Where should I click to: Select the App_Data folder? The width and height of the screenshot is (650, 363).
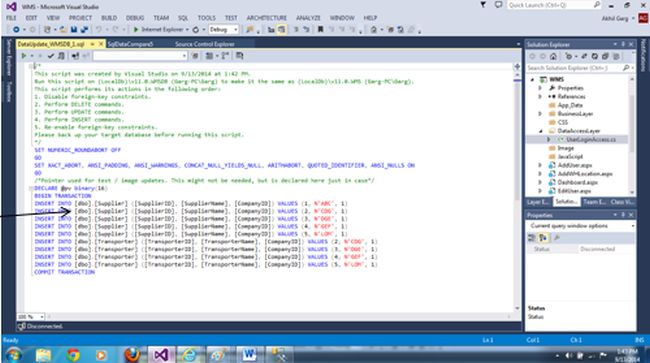pos(570,105)
